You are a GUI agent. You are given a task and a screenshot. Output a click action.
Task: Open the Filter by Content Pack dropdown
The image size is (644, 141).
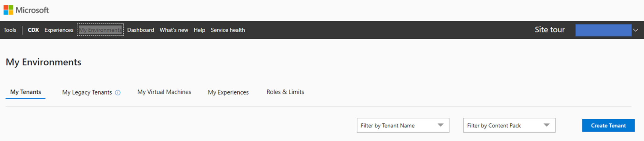(509, 125)
